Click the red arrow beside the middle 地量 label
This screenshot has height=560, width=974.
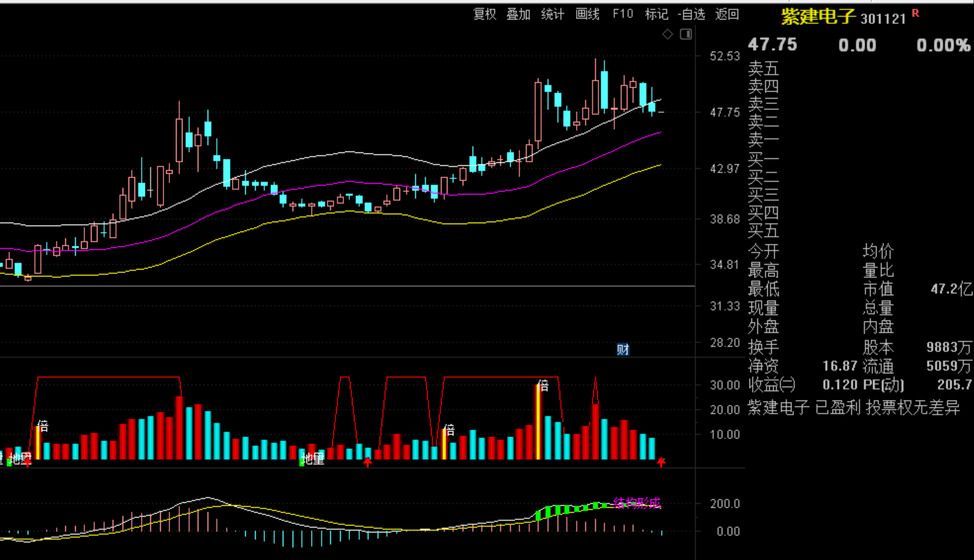tap(368, 462)
